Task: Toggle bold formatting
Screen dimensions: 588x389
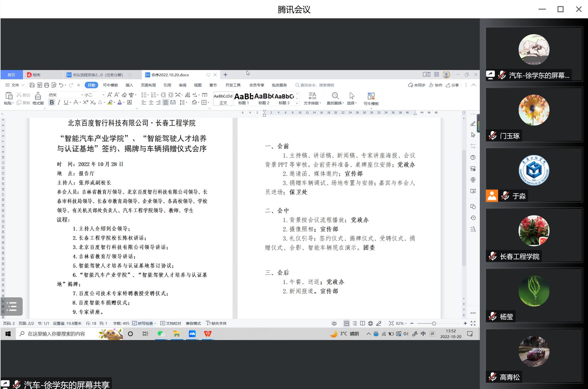Action: click(x=52, y=102)
